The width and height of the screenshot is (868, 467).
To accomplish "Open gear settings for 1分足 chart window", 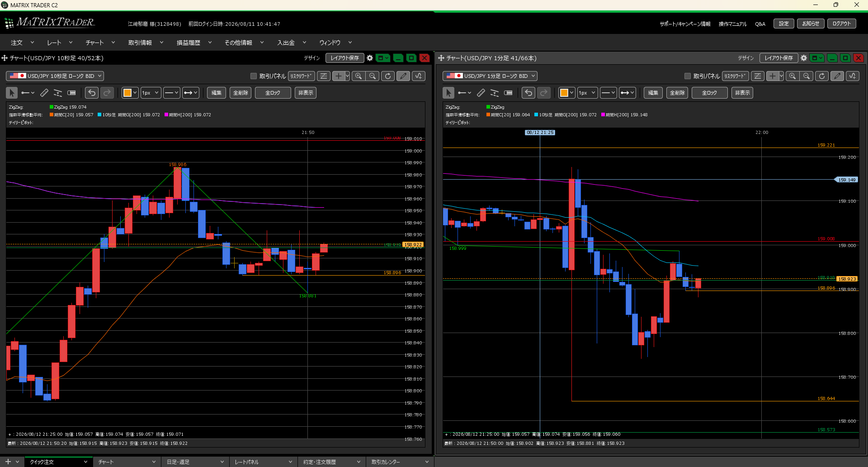I will (804, 58).
